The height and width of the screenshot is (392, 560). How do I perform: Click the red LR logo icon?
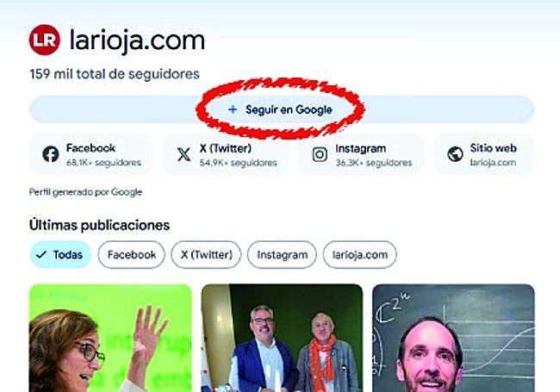point(44,40)
